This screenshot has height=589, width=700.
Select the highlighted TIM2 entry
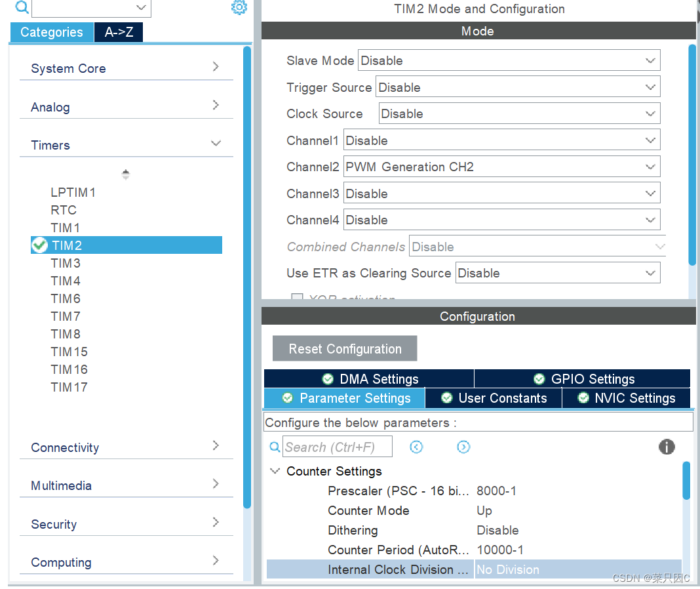click(126, 245)
